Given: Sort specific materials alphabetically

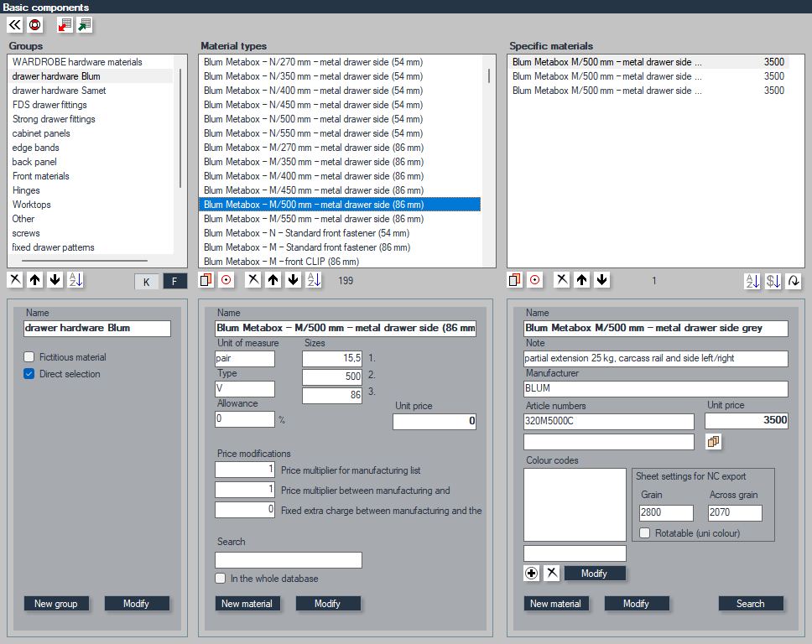Looking at the screenshot, I should pos(752,281).
